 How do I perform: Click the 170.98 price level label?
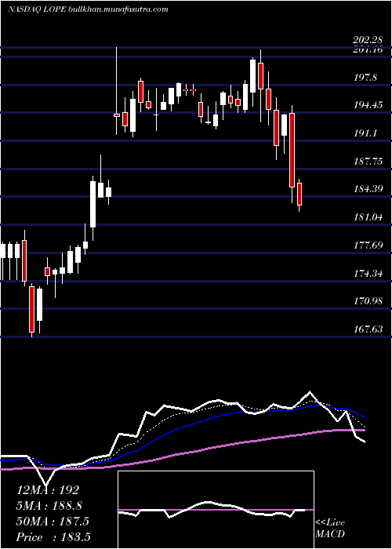coord(369,301)
